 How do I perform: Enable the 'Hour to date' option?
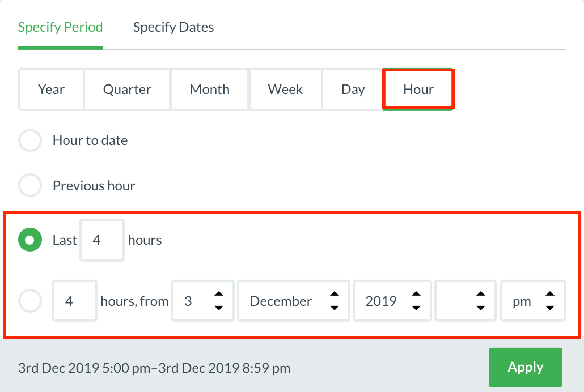click(29, 140)
